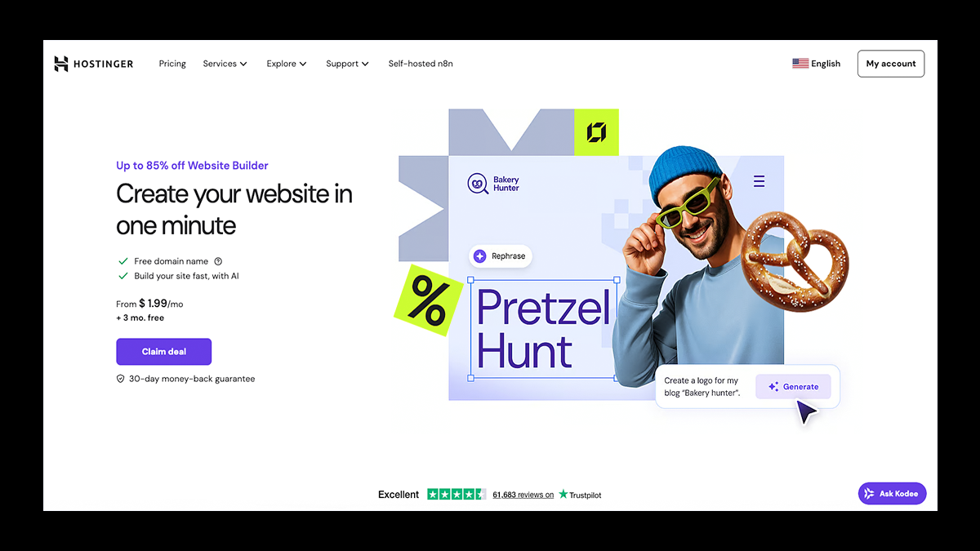Click the Free domain name help icon
The height and width of the screenshot is (551, 980).
click(218, 261)
